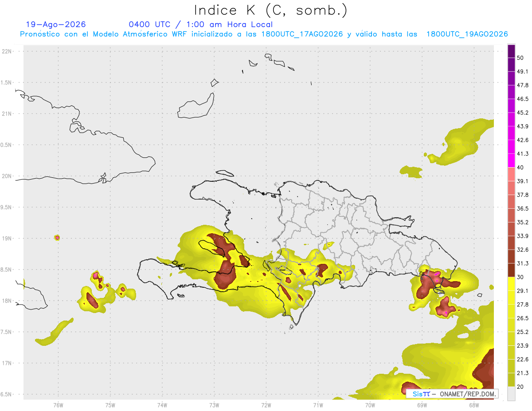
Task: Click legend value "50" at the top
Action: [x=520, y=58]
